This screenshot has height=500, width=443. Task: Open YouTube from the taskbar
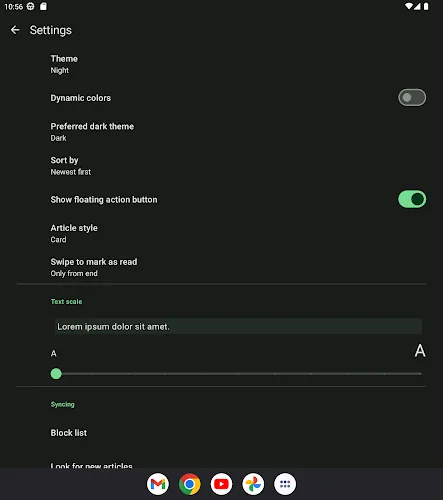tap(221, 484)
